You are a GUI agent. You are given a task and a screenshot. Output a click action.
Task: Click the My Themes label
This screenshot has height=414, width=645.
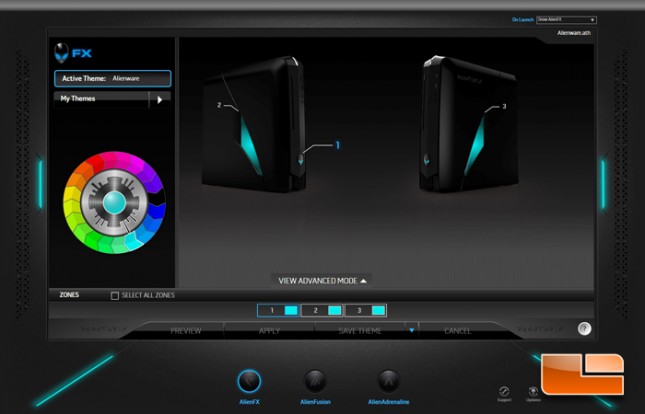[x=78, y=99]
